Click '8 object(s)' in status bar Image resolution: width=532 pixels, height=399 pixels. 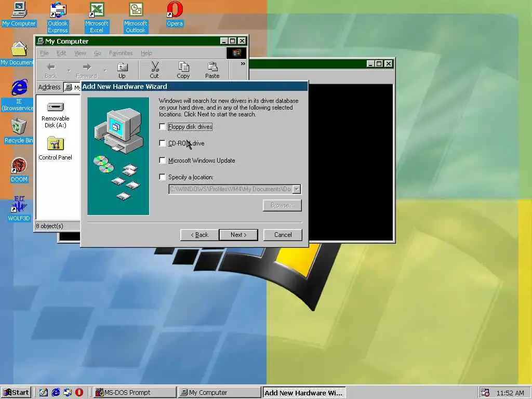(x=49, y=226)
